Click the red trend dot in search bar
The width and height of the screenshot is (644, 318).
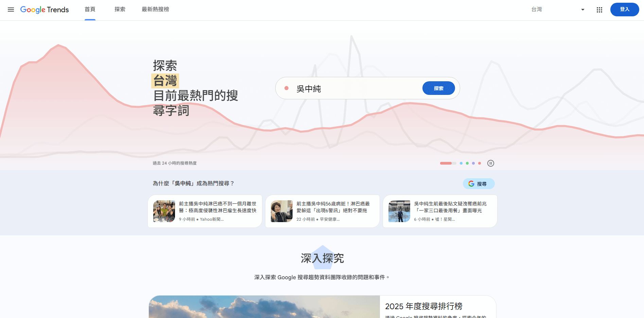tap(287, 88)
